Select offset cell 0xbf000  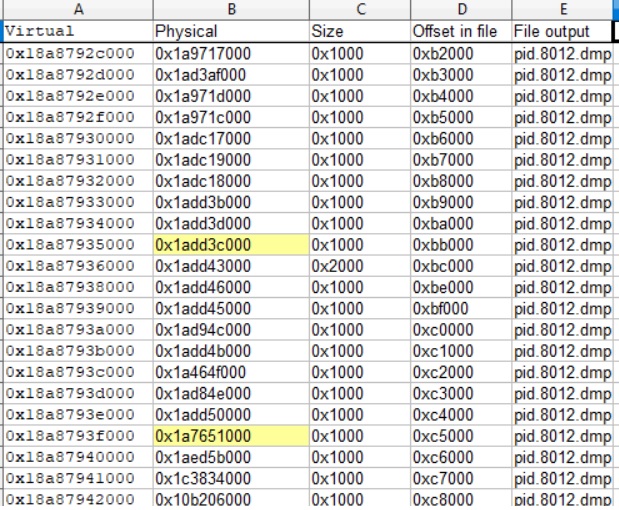[x=461, y=308]
